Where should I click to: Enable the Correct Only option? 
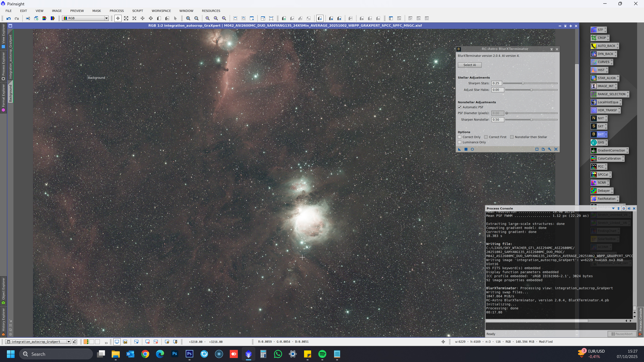[x=460, y=137]
